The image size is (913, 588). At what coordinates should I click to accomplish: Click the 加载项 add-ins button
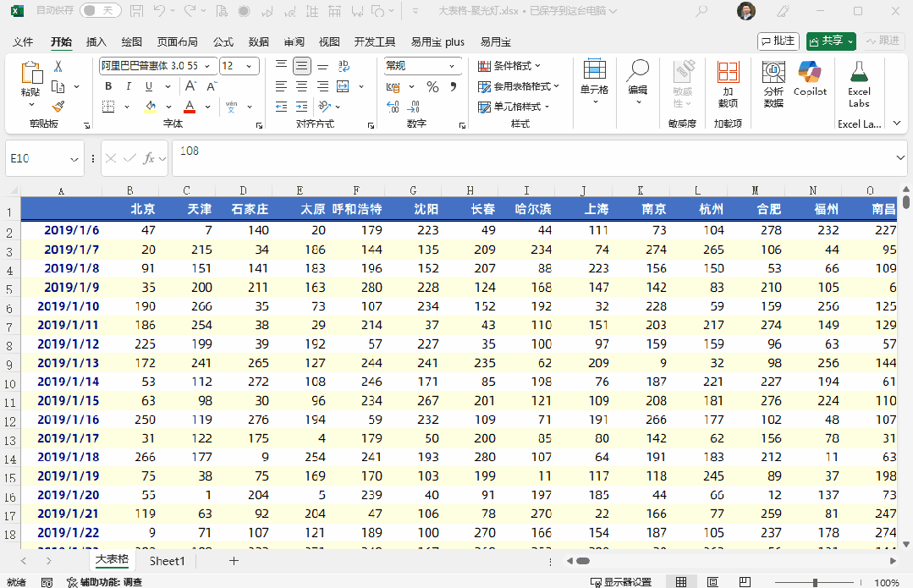tap(728, 85)
